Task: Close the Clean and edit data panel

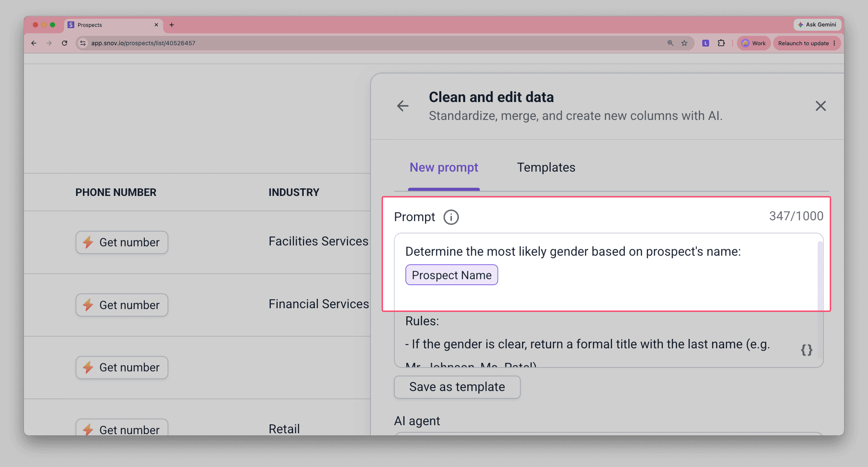Action: click(x=820, y=106)
